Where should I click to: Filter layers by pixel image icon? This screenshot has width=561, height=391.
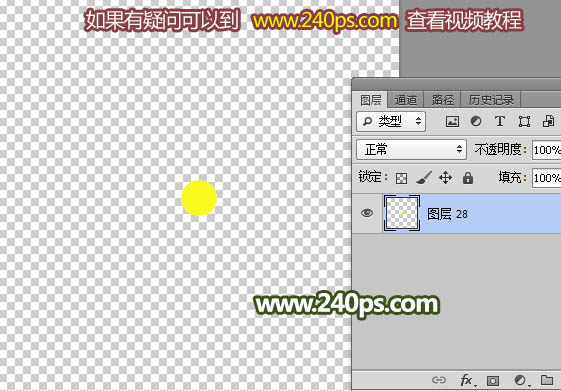click(x=452, y=122)
